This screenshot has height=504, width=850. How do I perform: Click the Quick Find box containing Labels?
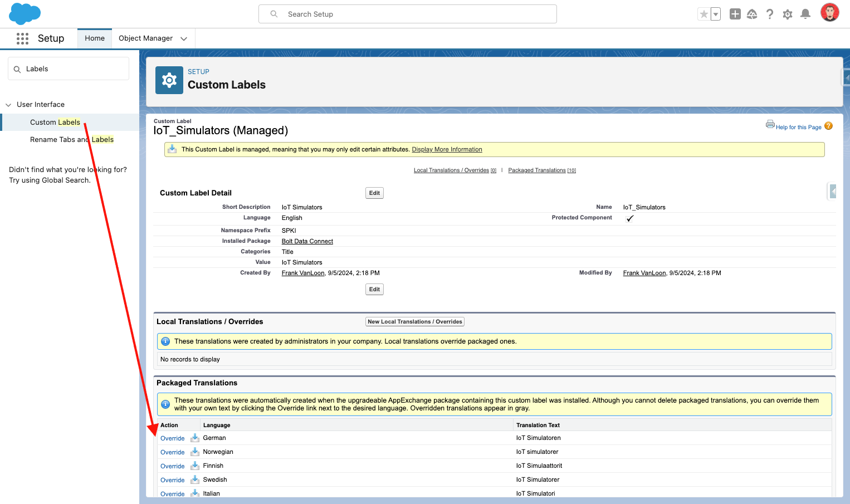(69, 69)
